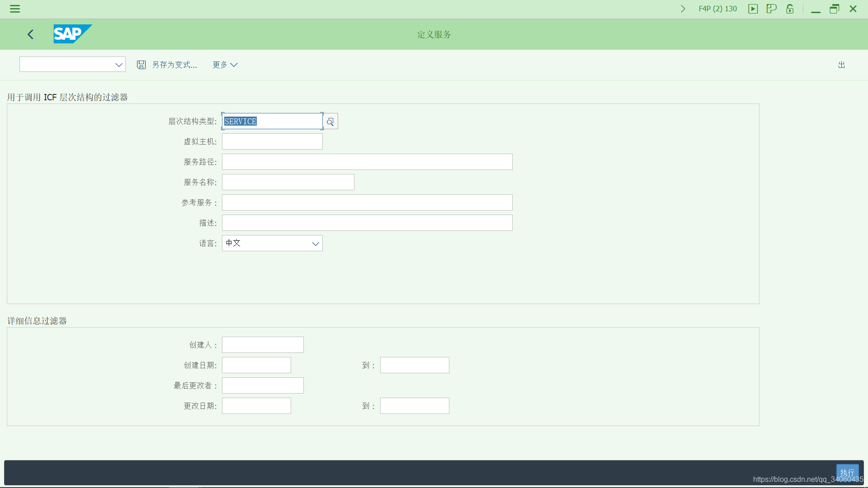Click the play session icon in title bar
868x488 pixels.
coord(753,9)
